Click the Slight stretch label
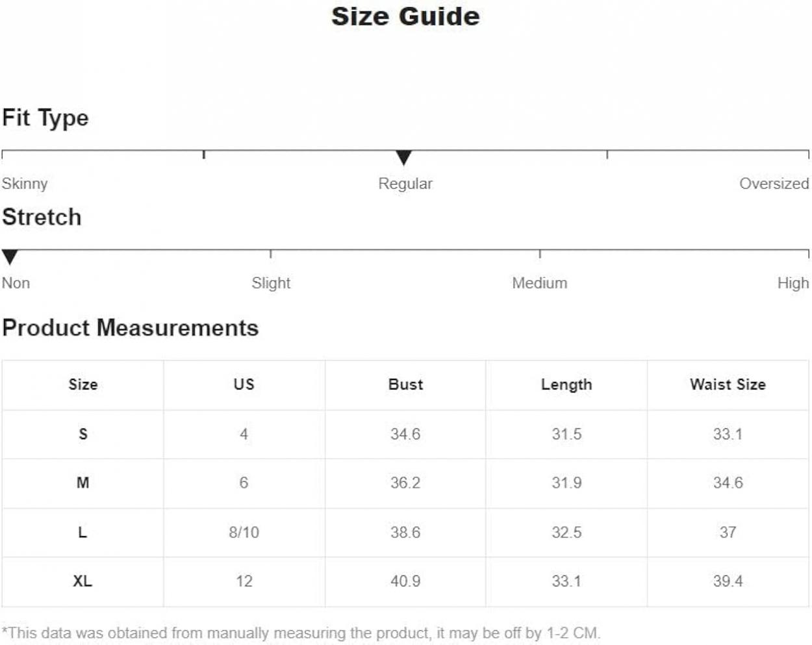Screen dimensions: 812x645 tap(271, 283)
